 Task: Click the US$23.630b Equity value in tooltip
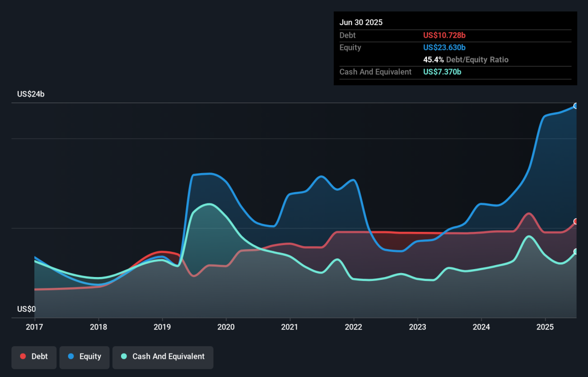coord(444,48)
